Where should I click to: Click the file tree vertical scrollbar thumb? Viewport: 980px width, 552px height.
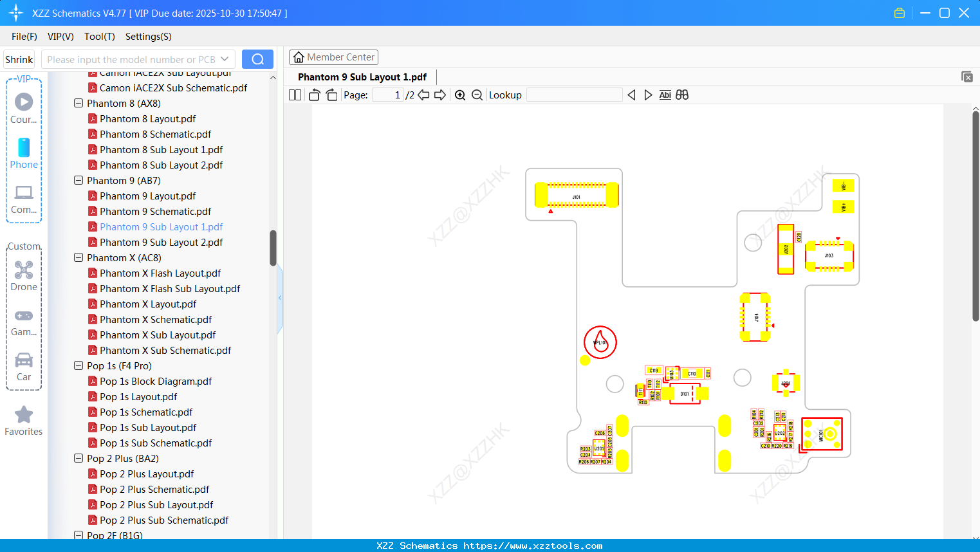273,248
